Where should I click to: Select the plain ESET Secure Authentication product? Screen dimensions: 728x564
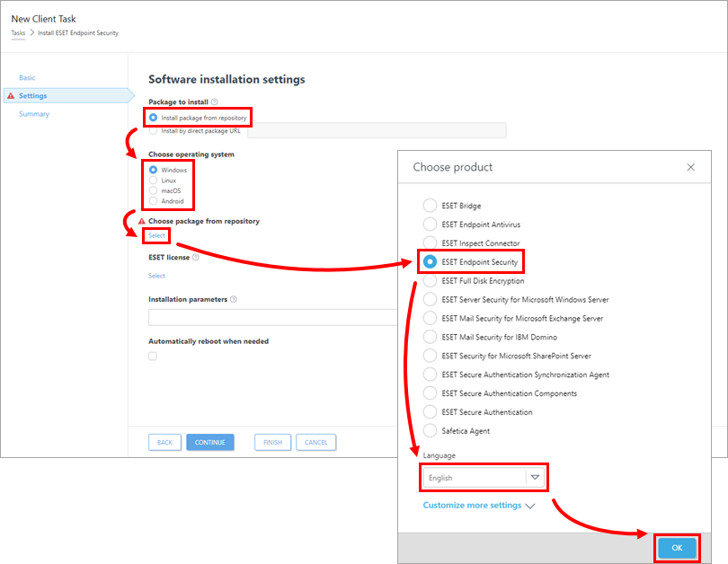click(430, 412)
